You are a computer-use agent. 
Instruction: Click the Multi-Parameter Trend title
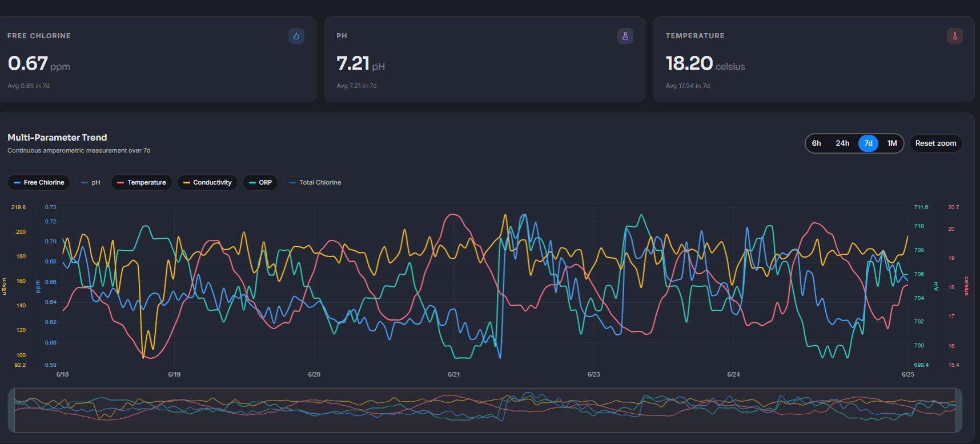point(57,138)
